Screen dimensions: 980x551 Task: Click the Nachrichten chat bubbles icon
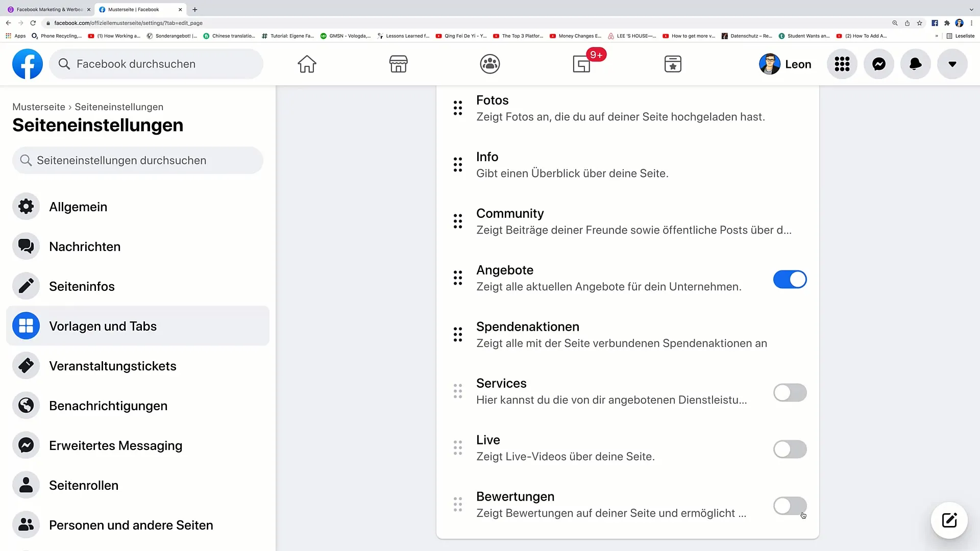[26, 246]
